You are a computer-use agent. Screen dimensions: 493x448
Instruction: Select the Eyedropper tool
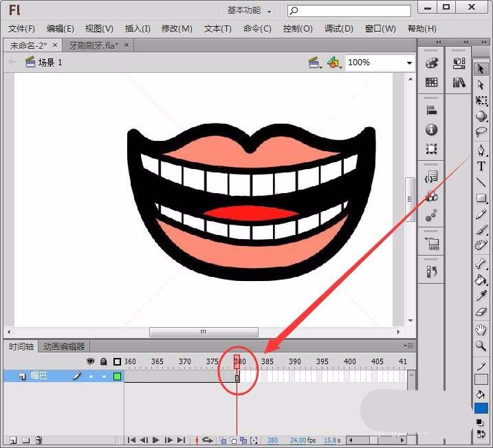[x=481, y=296]
